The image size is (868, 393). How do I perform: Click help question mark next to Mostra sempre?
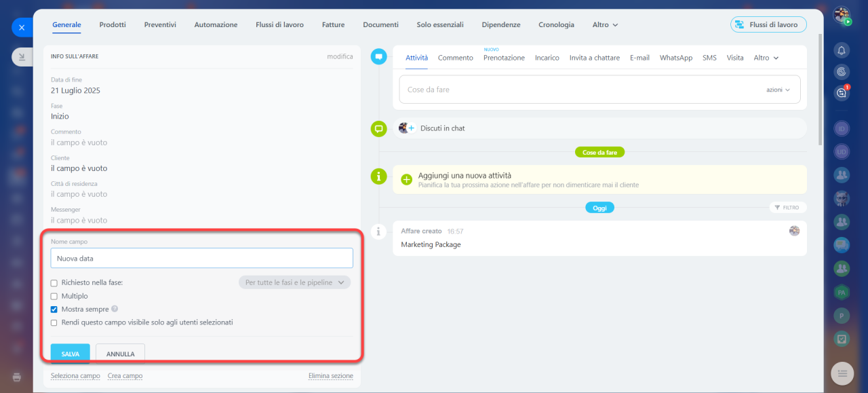tap(115, 309)
